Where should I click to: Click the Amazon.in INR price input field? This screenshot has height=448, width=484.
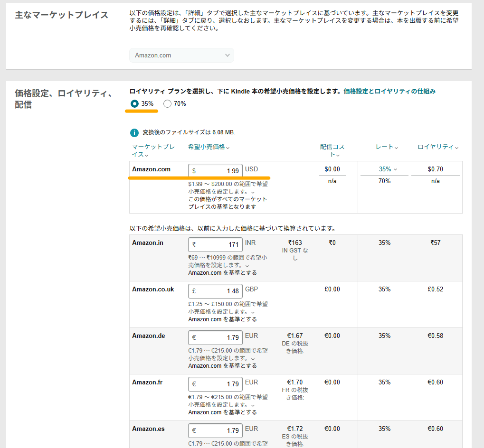215,244
